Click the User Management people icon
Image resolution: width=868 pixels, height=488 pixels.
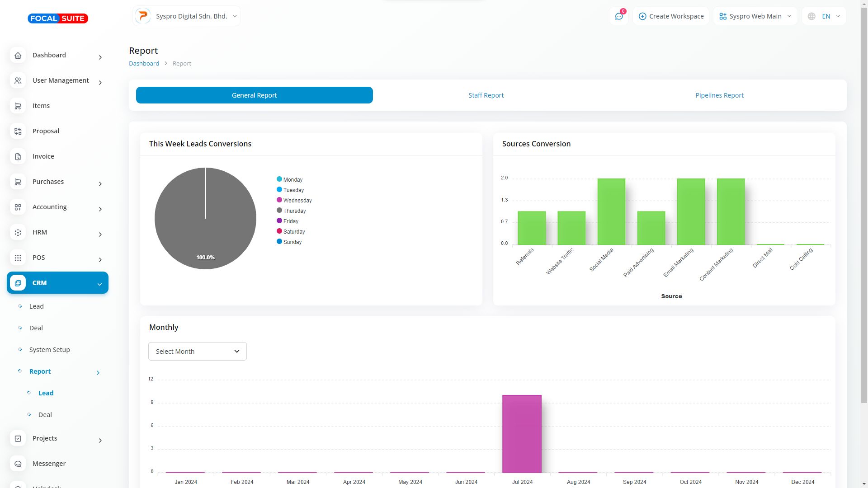point(18,80)
